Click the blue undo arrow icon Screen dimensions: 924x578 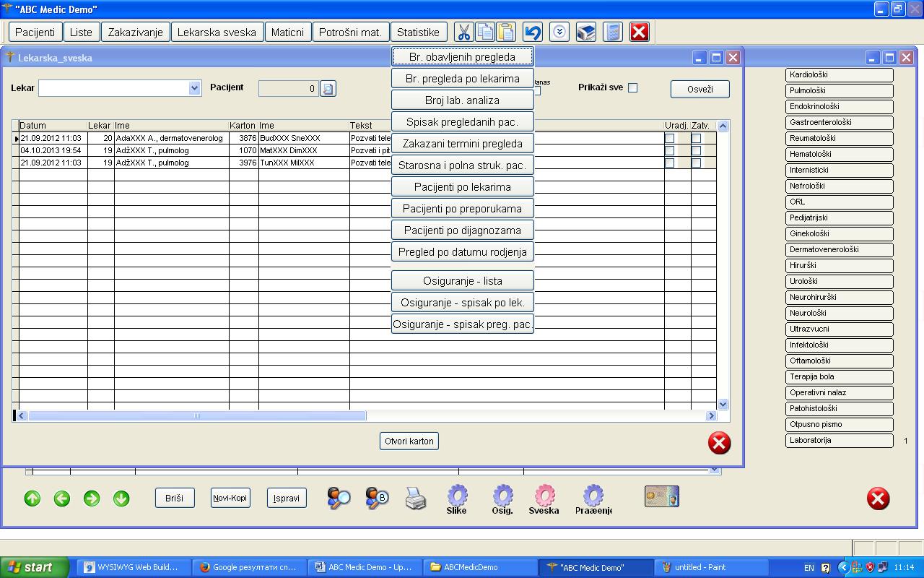point(533,33)
